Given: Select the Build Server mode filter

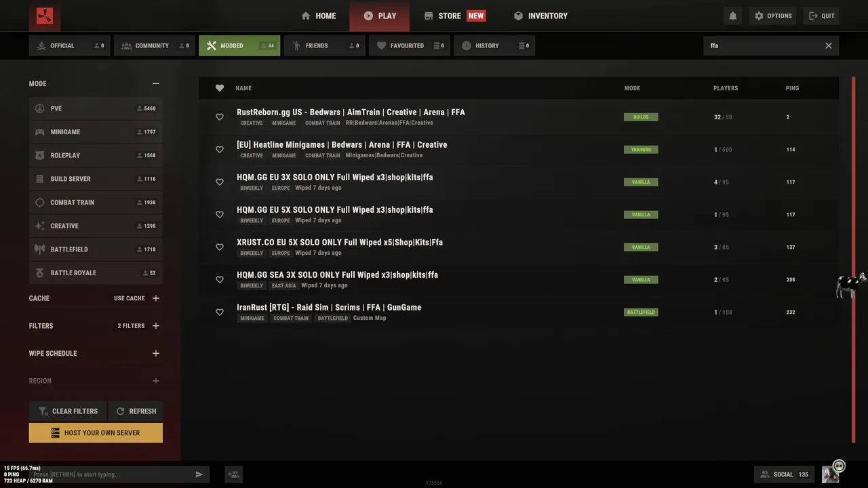Looking at the screenshot, I should click(96, 179).
